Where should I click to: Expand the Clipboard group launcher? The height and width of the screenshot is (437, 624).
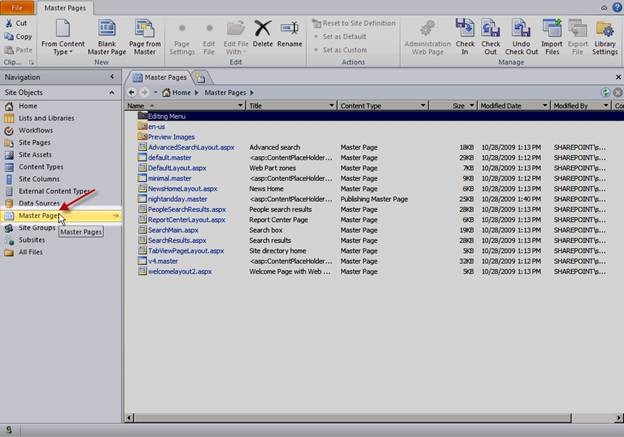click(31, 62)
